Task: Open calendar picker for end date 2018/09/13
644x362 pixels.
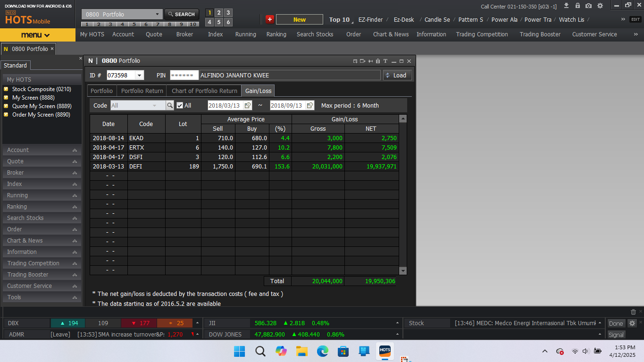Action: coord(310,106)
